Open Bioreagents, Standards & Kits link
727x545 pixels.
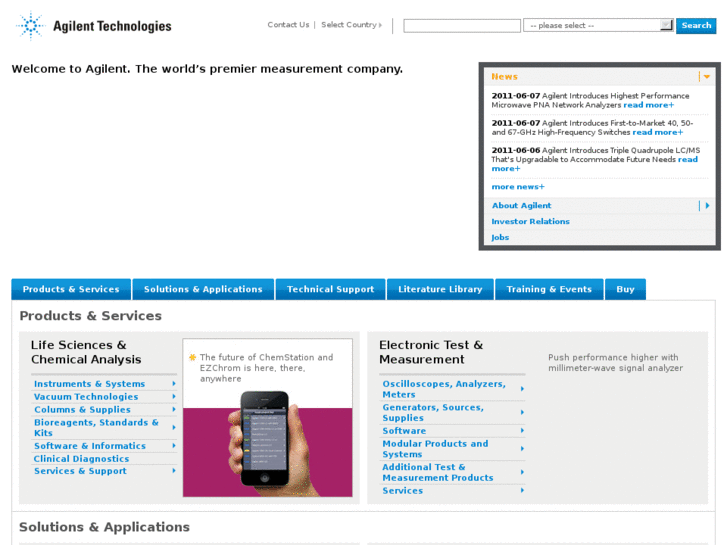coord(96,428)
